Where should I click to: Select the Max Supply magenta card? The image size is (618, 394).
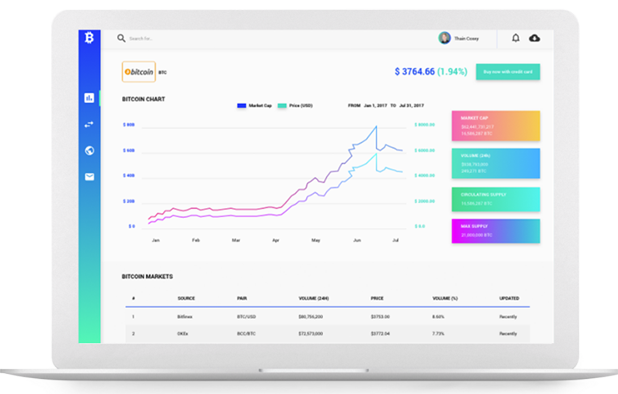click(x=496, y=231)
